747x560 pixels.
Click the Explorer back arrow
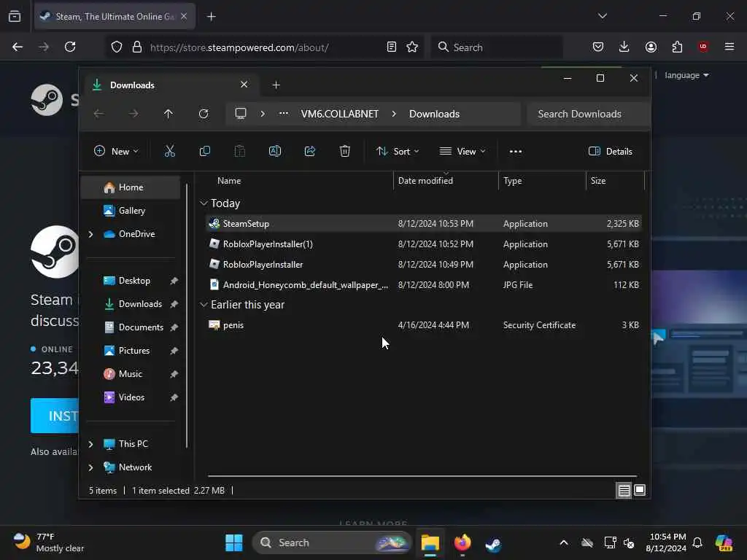coord(99,114)
